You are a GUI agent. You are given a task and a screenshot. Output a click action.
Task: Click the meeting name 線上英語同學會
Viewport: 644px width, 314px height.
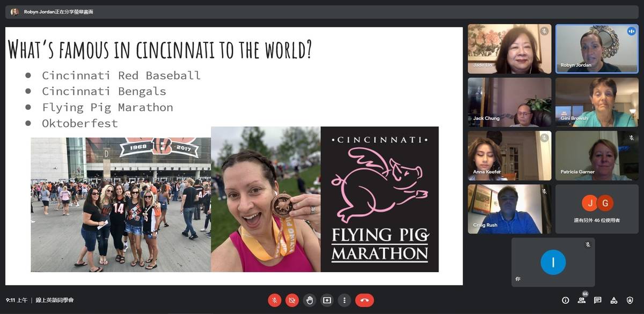55,300
